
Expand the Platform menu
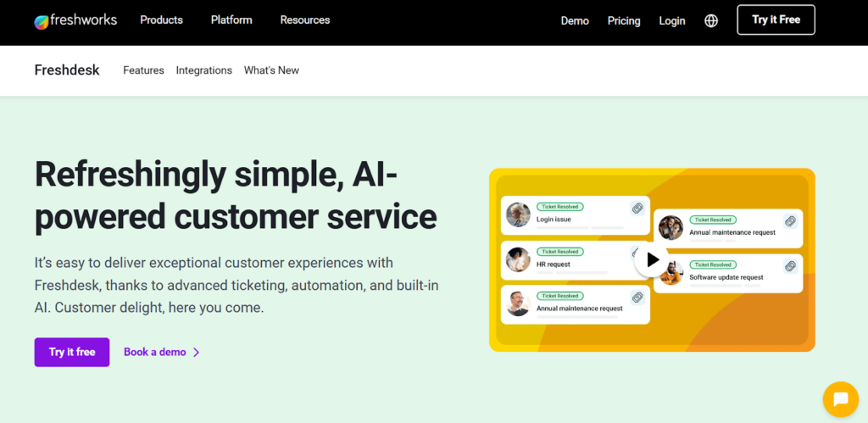(x=231, y=19)
